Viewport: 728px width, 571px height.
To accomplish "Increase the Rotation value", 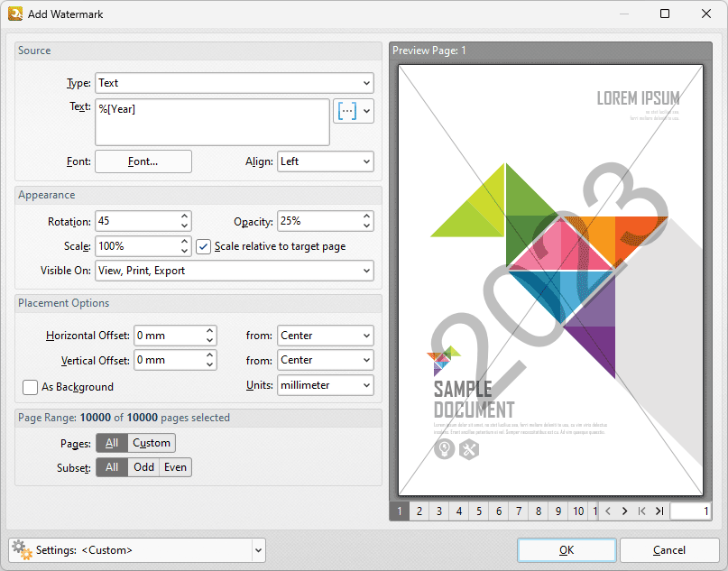I will 184,216.
